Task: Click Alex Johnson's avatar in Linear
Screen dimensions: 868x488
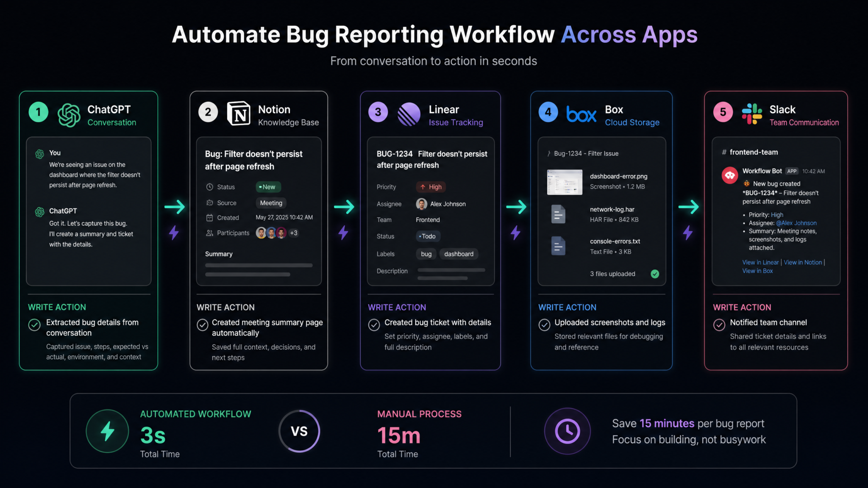Action: [x=421, y=204]
